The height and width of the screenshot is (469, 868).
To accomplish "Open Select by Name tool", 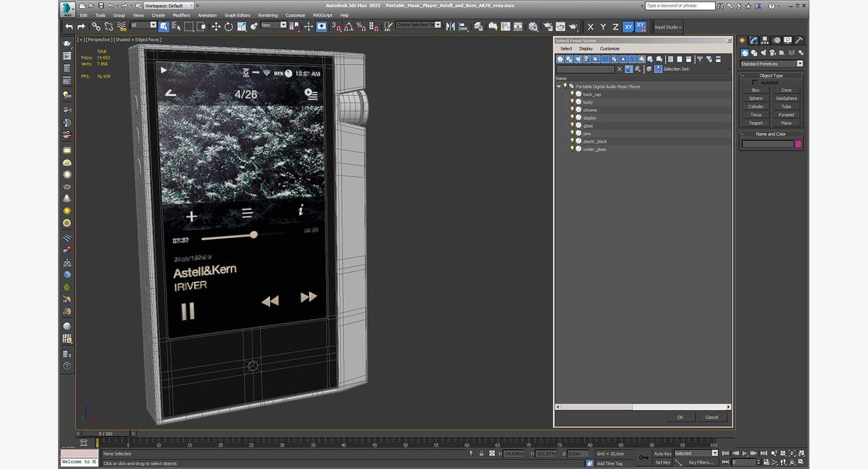I will (x=176, y=26).
